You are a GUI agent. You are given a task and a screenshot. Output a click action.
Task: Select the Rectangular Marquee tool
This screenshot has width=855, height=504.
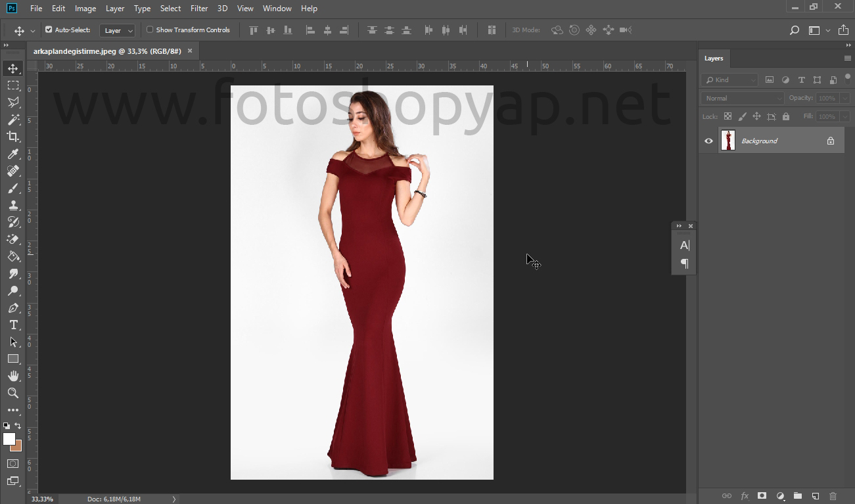12,85
